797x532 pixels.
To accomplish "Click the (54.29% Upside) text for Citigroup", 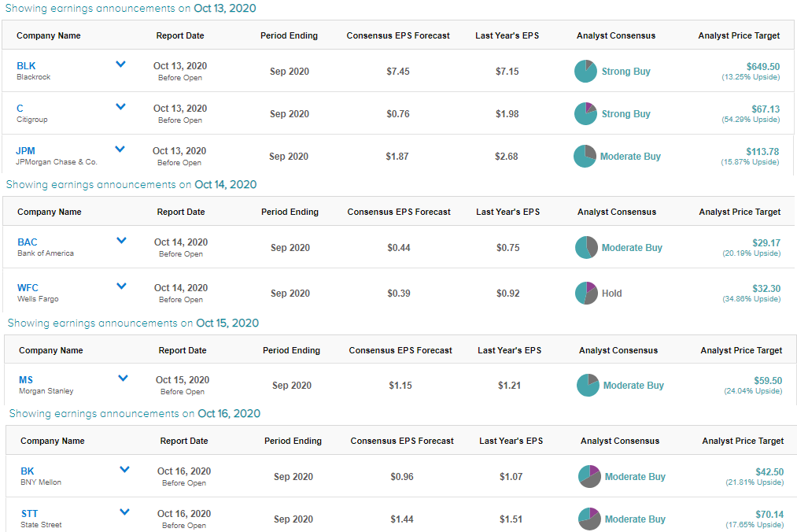I will pos(751,120).
